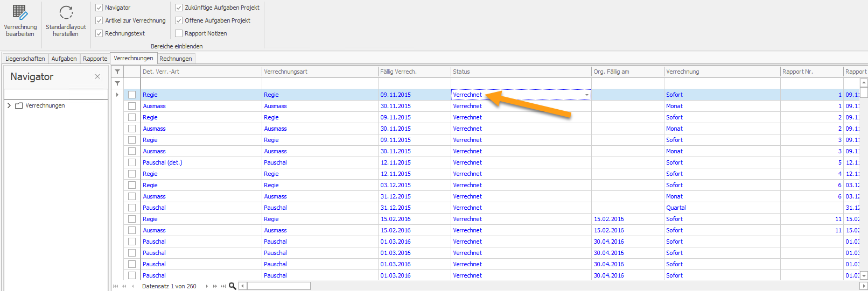Jump to next page of records
868x291 pixels.
click(215, 286)
